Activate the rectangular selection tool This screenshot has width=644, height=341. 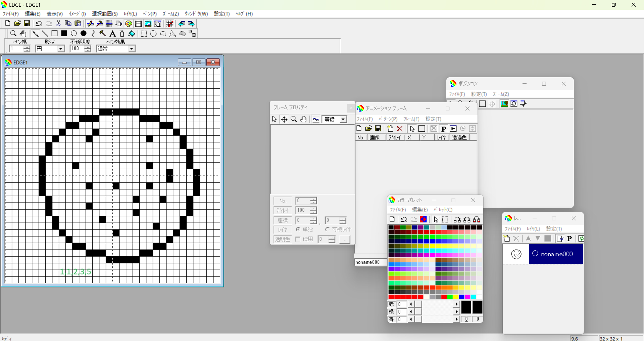(144, 34)
